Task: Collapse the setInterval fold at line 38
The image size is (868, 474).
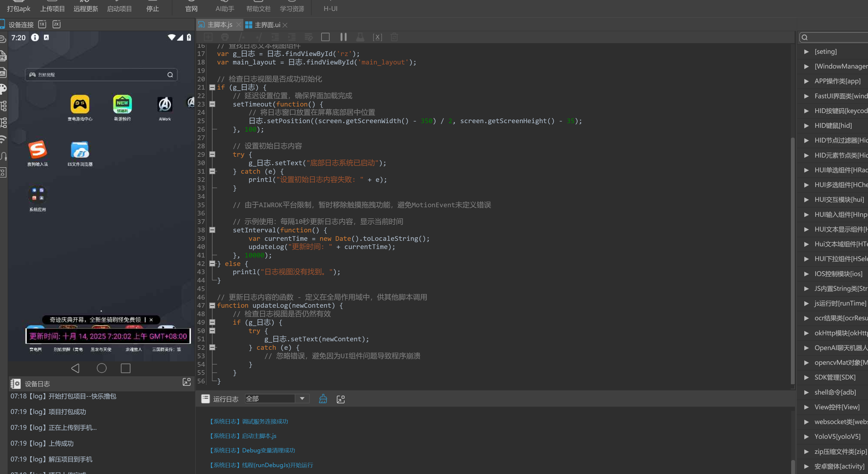Action: 212,230
